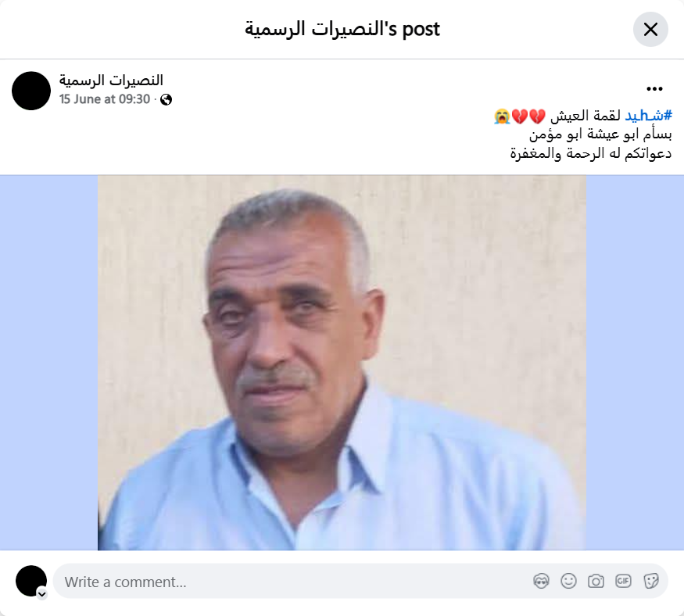684x616 pixels.
Task: Click your commenter profile avatar
Action: pyautogui.click(x=31, y=581)
